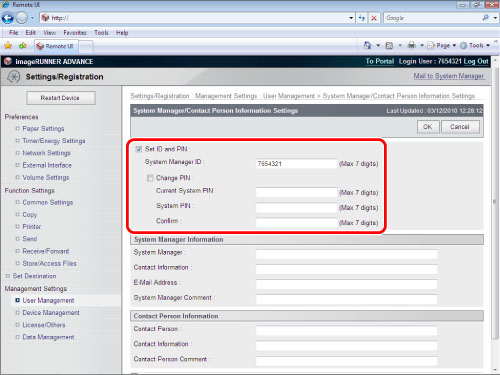Image resolution: width=500 pixels, height=375 pixels.
Task: Open Device Management in sidebar
Action: (x=51, y=313)
